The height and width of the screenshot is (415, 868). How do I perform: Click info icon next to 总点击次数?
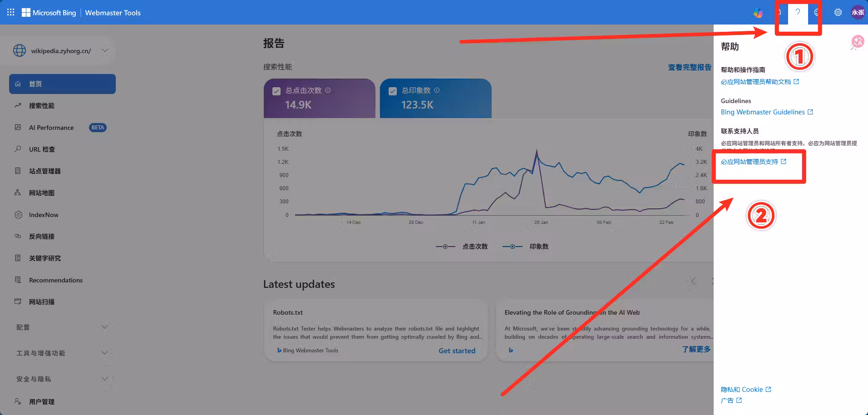328,90
